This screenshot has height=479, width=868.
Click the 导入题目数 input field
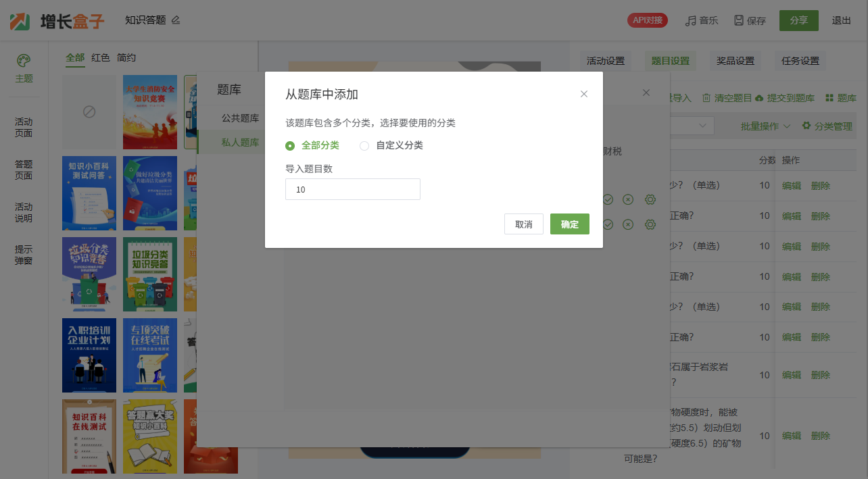(x=352, y=189)
